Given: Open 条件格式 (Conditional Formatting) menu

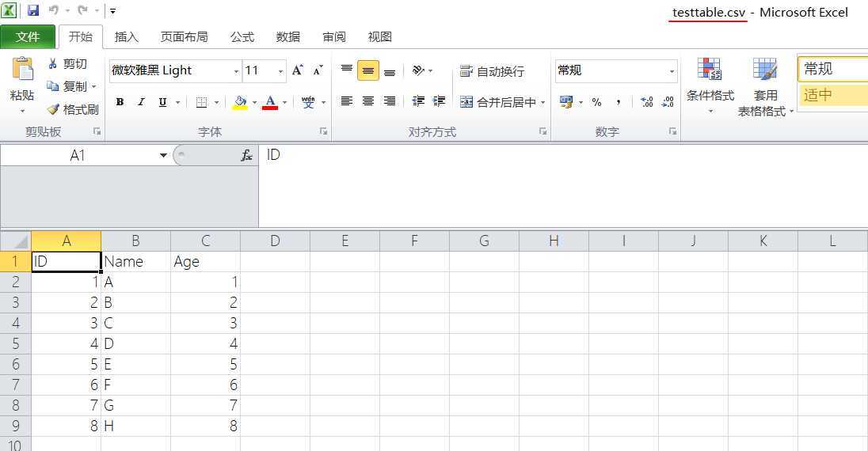Looking at the screenshot, I should [710, 85].
